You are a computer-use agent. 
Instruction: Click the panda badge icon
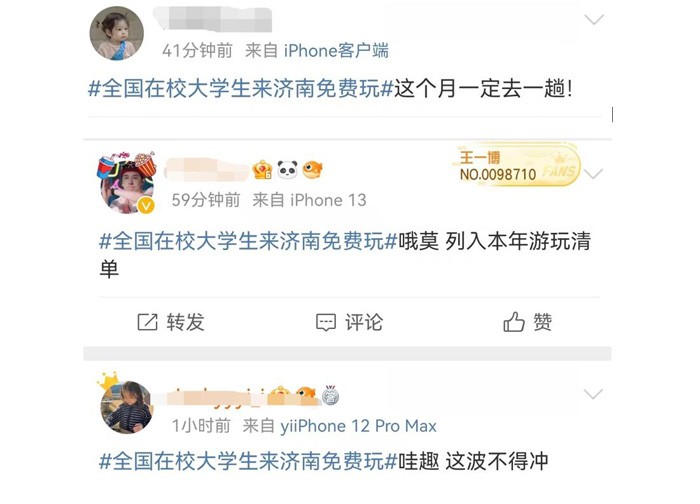(287, 170)
